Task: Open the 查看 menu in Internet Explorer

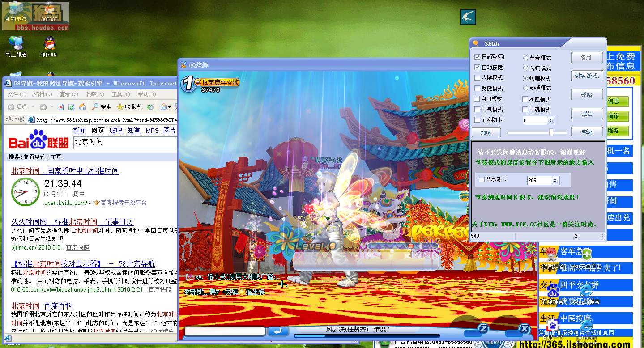Action: pos(69,94)
